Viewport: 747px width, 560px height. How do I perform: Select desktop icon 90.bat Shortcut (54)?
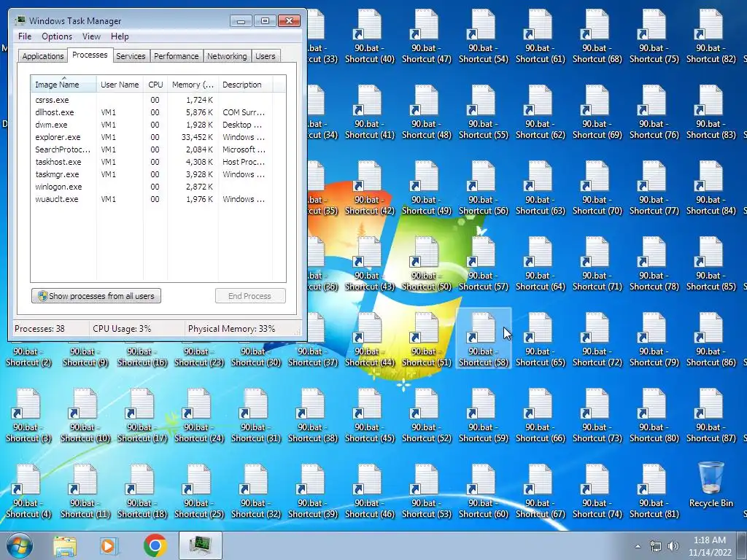[484, 37]
